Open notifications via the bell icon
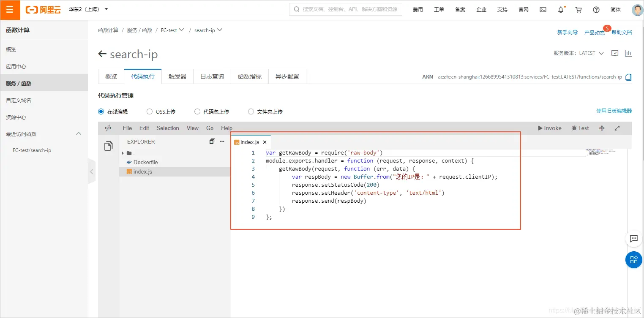The width and height of the screenshot is (644, 318). [561, 9]
